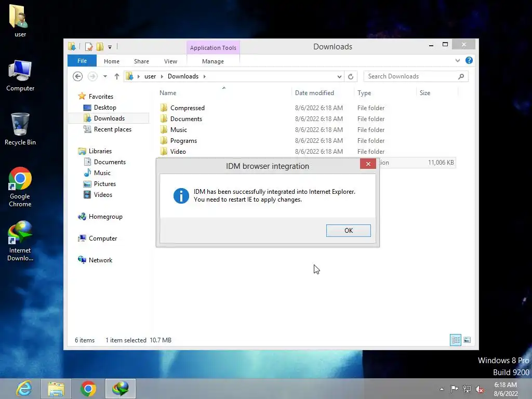Switch to the Share ribbon tab
532x399 pixels.
[x=141, y=61]
